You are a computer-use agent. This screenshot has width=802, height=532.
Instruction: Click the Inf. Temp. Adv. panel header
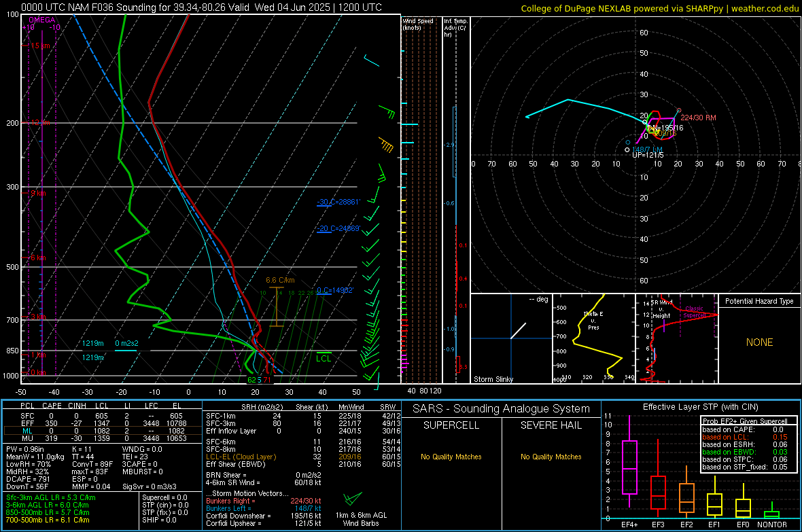click(x=455, y=28)
